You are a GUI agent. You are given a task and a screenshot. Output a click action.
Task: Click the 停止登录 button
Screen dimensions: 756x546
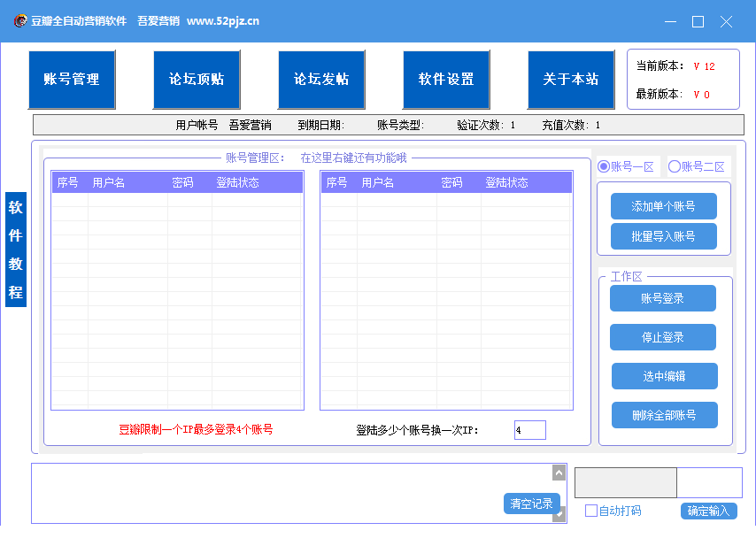663,337
